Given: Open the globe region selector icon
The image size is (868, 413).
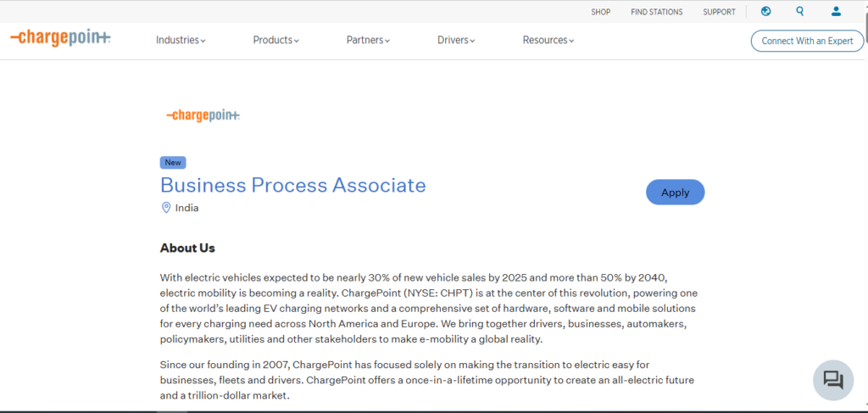Looking at the screenshot, I should (765, 11).
